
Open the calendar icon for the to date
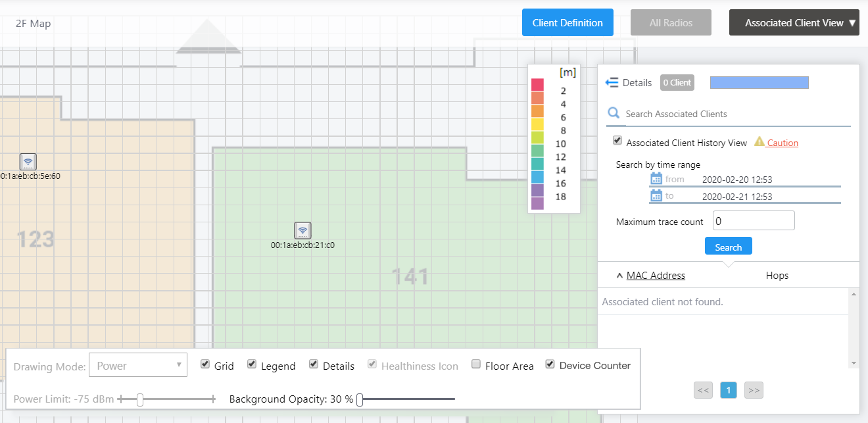[x=656, y=196]
